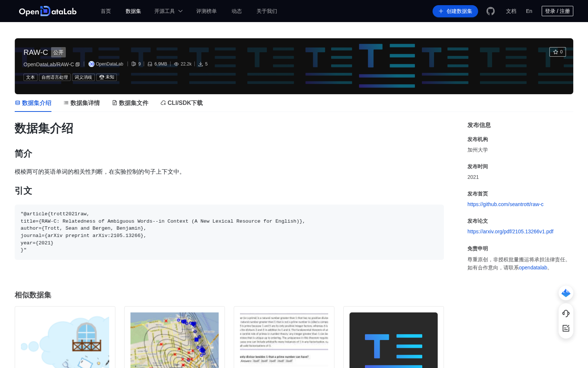
Task: Switch to CLI/SDK下载 tab
Action: [182, 103]
